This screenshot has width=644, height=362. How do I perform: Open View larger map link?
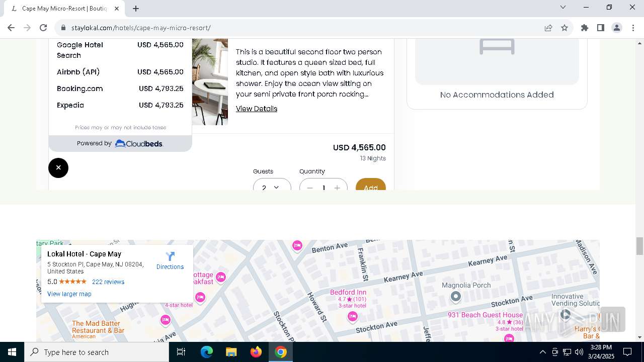pyautogui.click(x=69, y=294)
